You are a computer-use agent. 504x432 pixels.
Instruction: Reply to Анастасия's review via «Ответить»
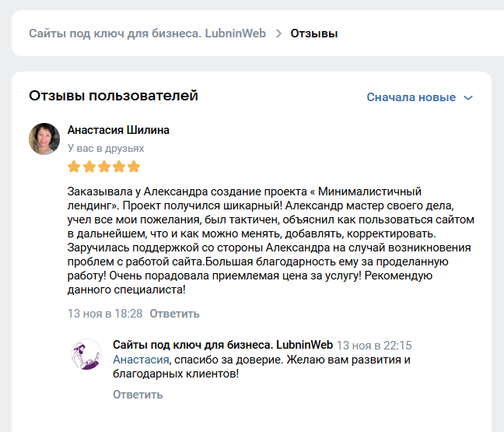[x=174, y=314]
